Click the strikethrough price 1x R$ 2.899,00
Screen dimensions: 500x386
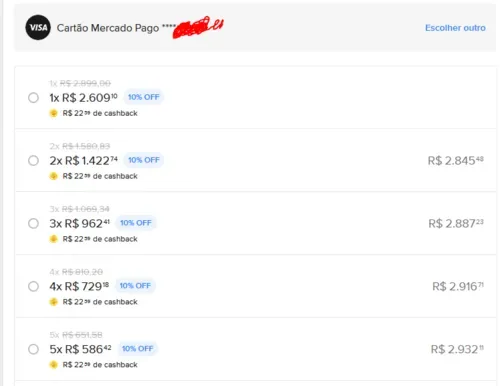(80, 83)
